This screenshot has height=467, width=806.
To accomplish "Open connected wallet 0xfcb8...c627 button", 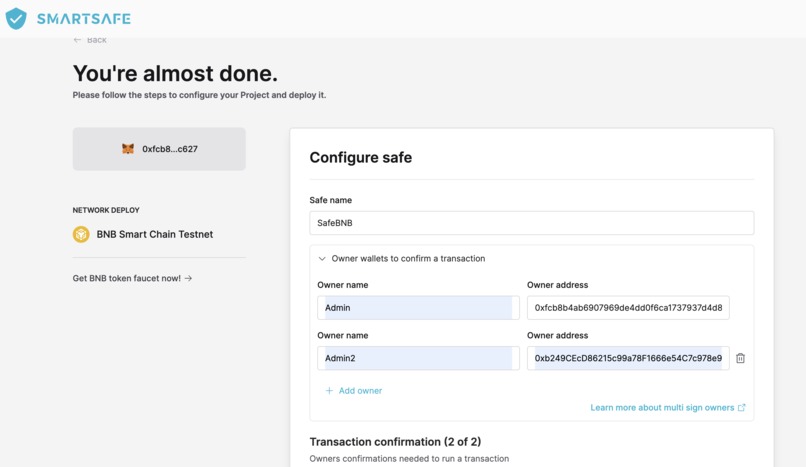I will click(x=159, y=149).
